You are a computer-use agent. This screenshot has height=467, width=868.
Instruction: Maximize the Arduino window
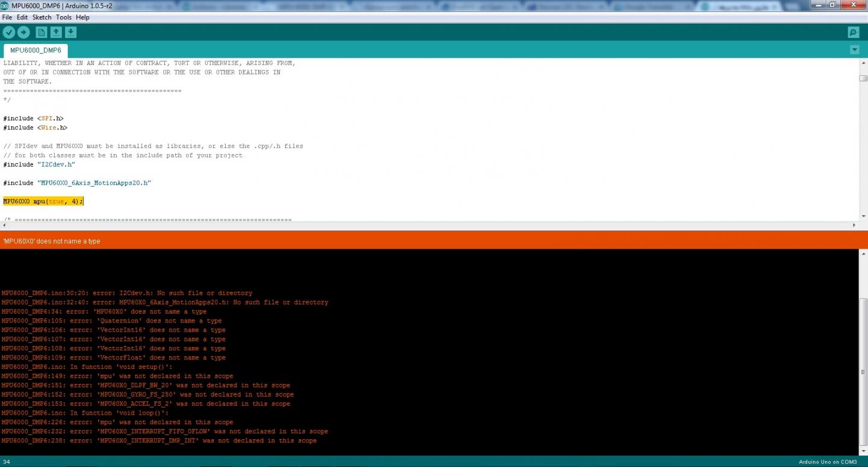click(833, 5)
